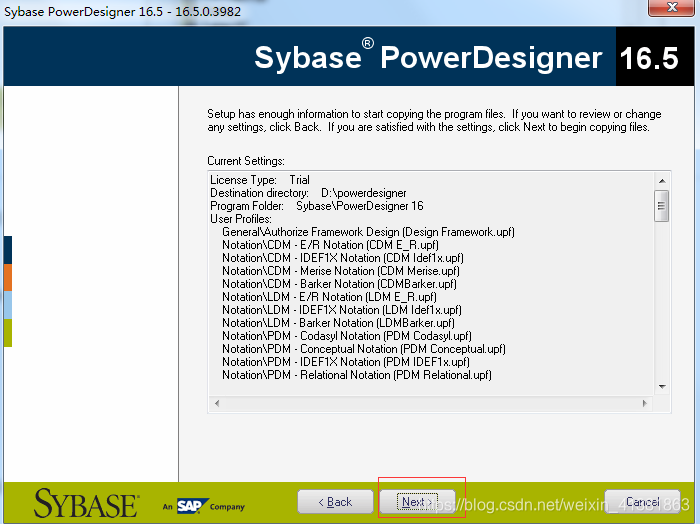Click the settings list scroll-down arrow
This screenshot has height=524, width=700.
tap(662, 387)
